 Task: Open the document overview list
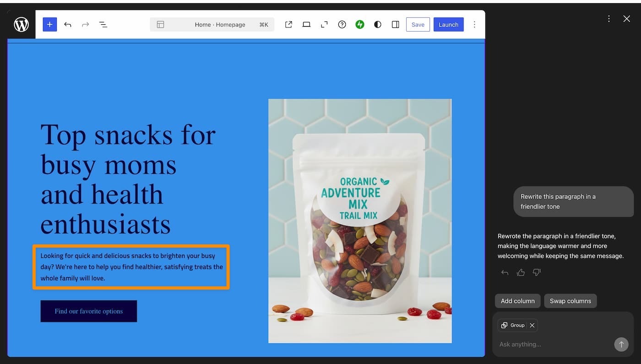click(x=103, y=24)
